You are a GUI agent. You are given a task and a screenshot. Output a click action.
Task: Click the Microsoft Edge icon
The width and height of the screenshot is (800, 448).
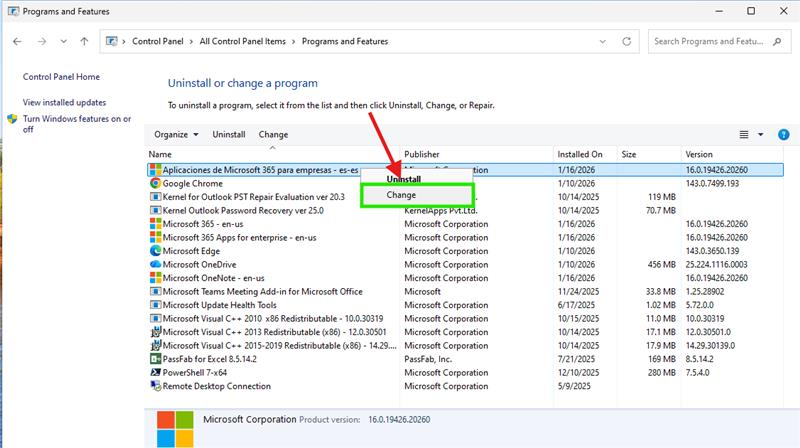point(156,251)
